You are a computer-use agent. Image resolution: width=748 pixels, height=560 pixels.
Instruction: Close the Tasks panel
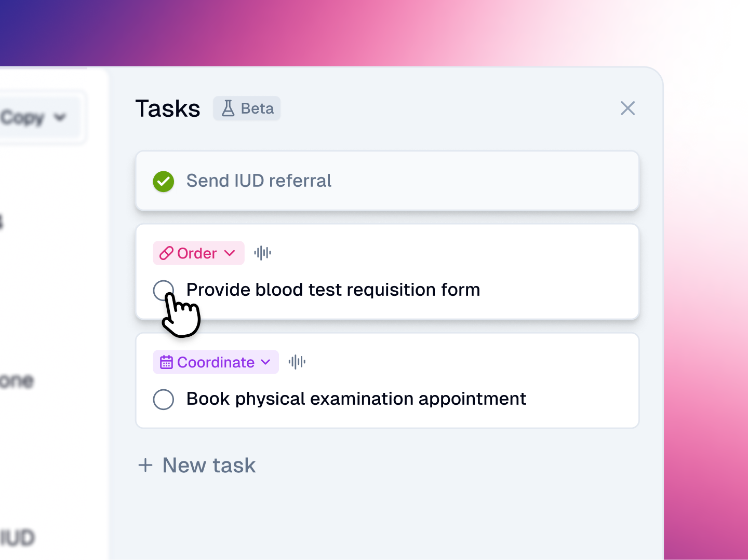tap(627, 108)
